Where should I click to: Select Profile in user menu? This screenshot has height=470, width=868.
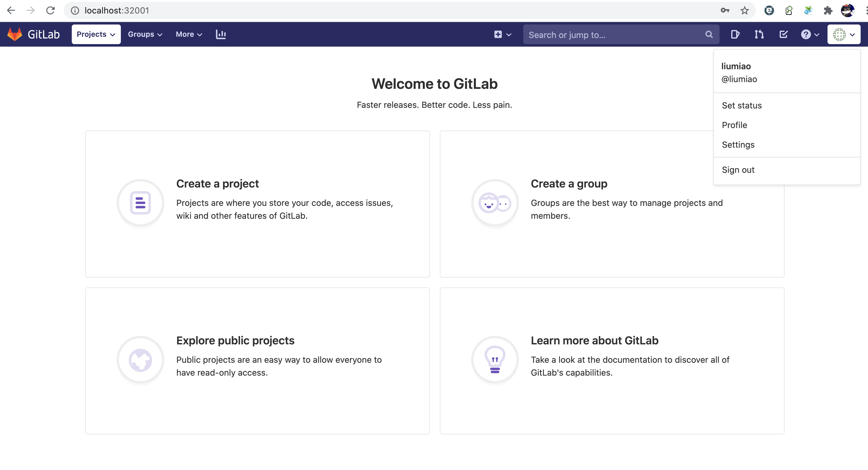734,125
